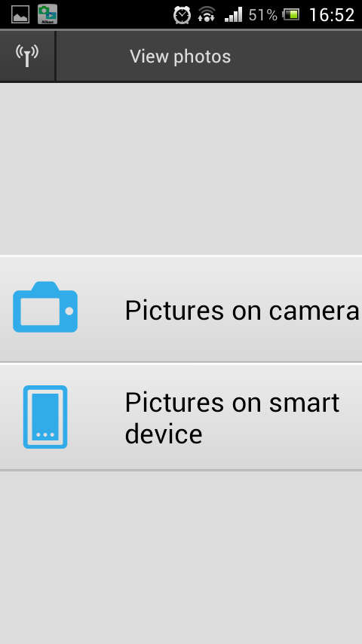Tap the 51% battery percentage text
Screen dimensions: 362x644
(263, 15)
